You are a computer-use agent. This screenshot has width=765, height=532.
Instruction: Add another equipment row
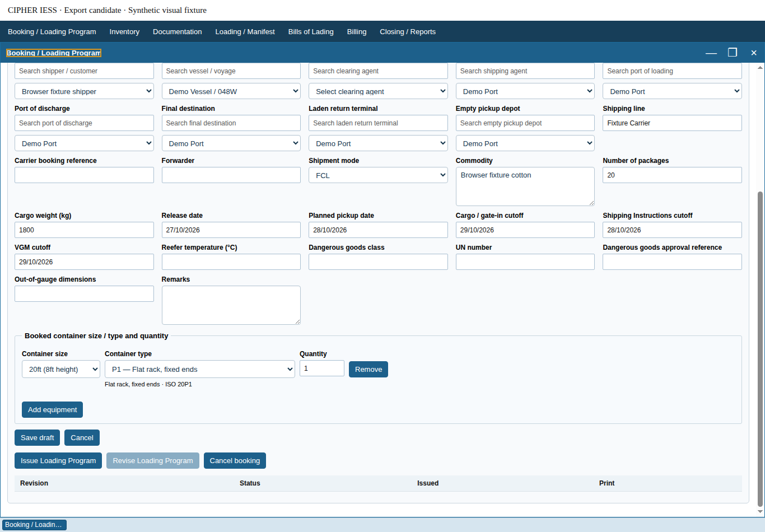(53, 410)
